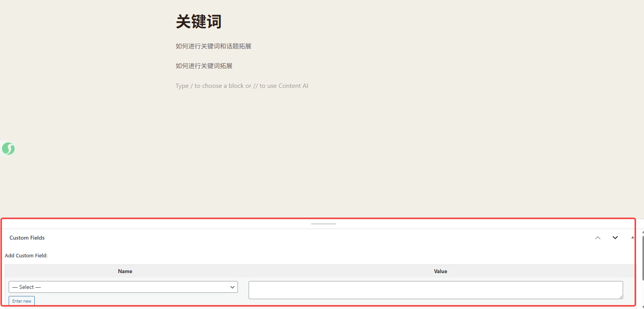Image resolution: width=644 pixels, height=309 pixels.
Task: Click the empty 'Type / to choose a block' placeholder
Action: pyautogui.click(x=241, y=86)
